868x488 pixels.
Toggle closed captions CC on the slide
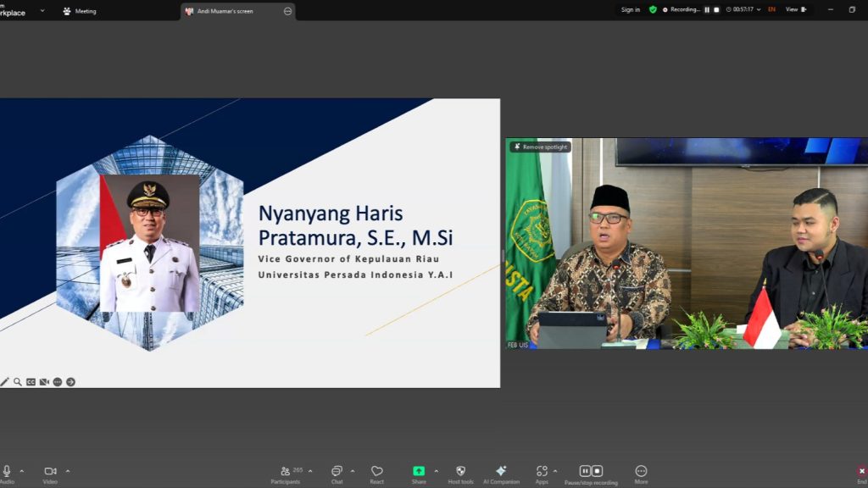[x=31, y=382]
